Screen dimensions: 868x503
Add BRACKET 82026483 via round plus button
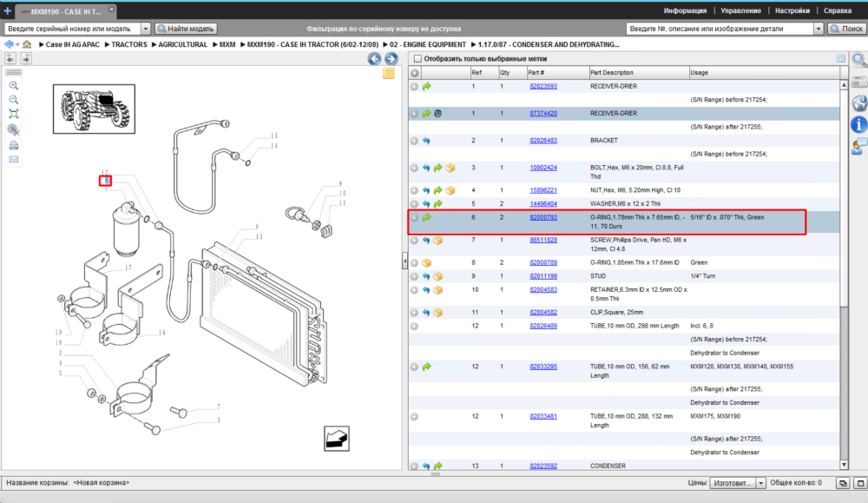tap(414, 141)
